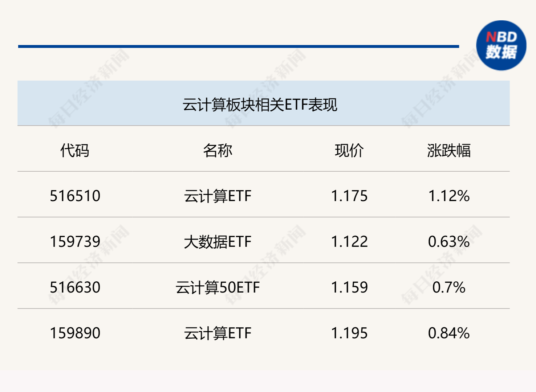Select the 代码 column header

75,150
